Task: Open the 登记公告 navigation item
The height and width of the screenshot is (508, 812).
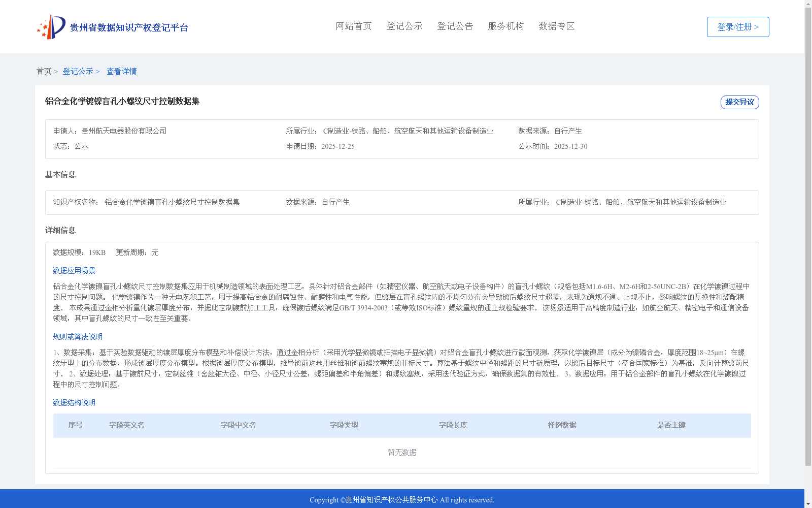Action: [455, 26]
